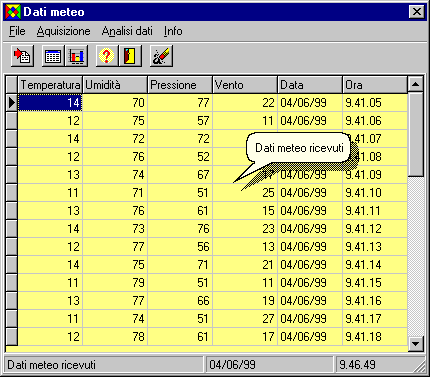Click pressure cell 77 in first row
This screenshot has height=377, width=430.
[180, 103]
